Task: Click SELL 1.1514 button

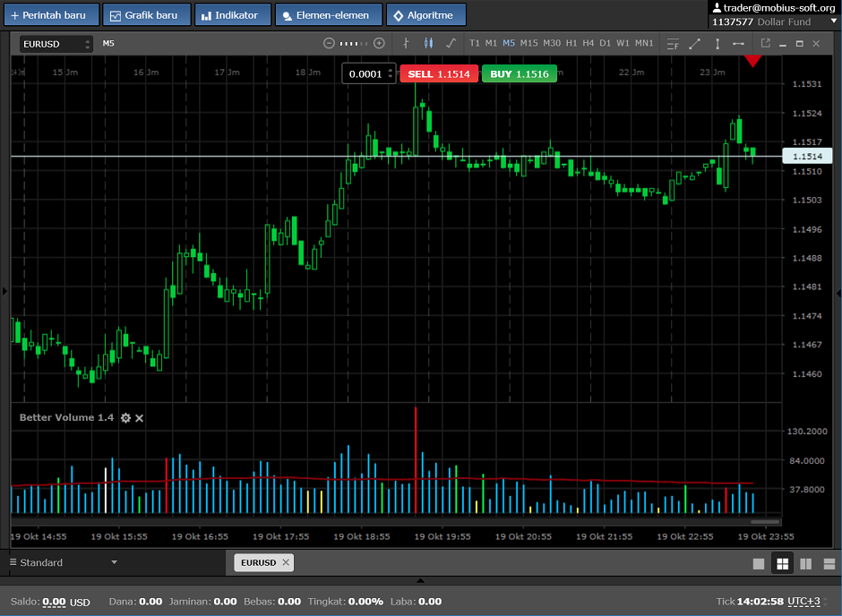Action: [x=439, y=74]
